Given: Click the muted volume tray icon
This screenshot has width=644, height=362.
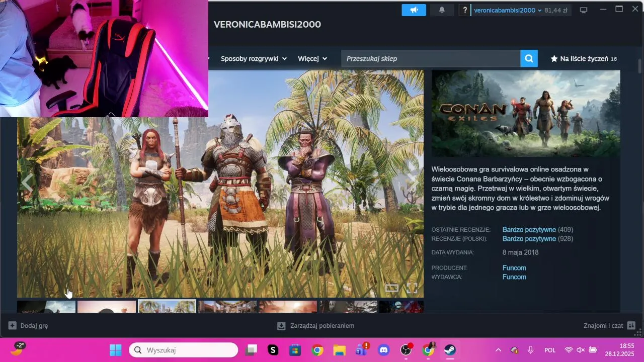Looking at the screenshot, I should pos(581,350).
